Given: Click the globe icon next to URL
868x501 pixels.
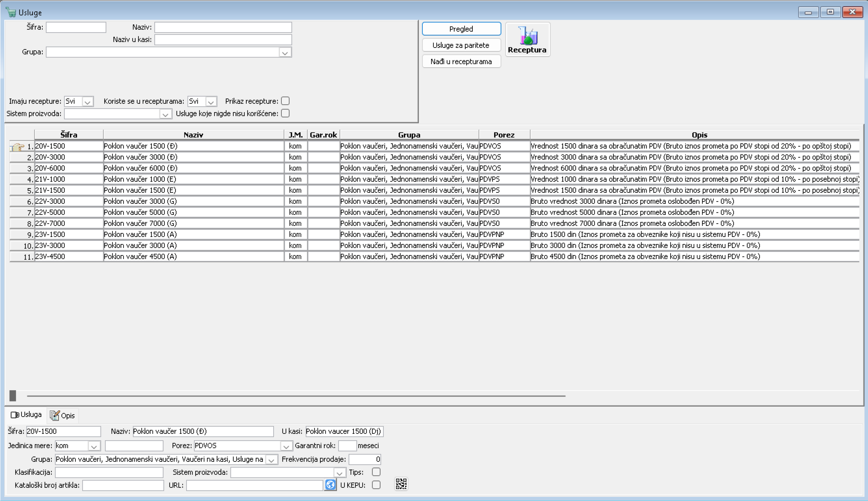Looking at the screenshot, I should [330, 484].
